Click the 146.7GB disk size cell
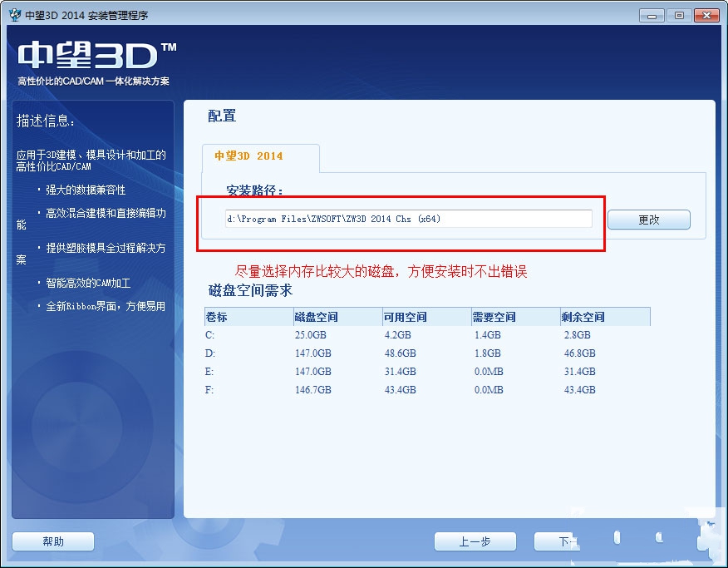 313,390
